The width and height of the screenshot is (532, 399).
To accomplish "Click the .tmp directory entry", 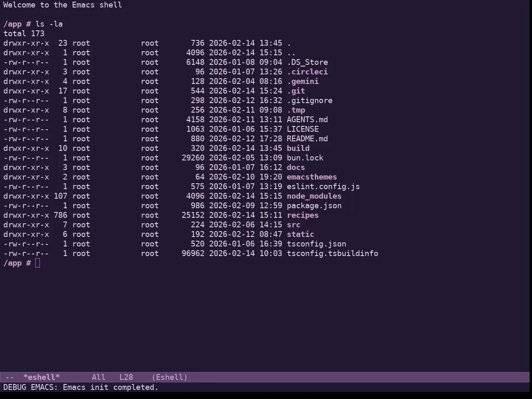I will pos(296,110).
